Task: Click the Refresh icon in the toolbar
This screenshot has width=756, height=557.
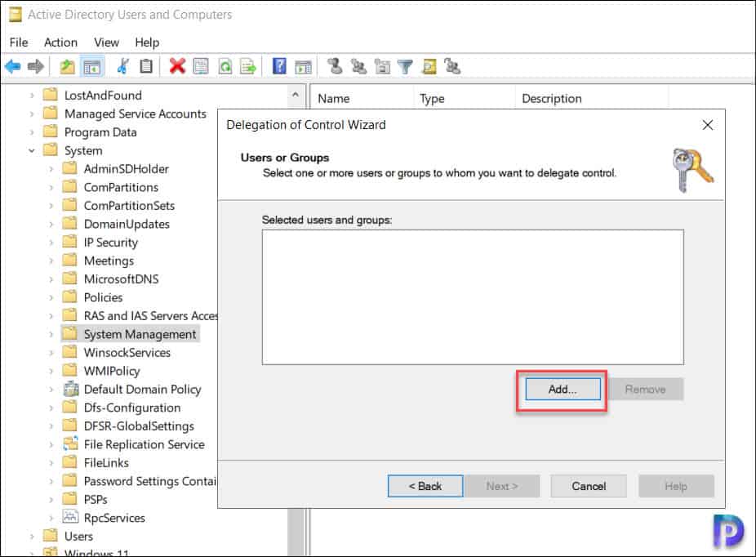Action: [226, 66]
